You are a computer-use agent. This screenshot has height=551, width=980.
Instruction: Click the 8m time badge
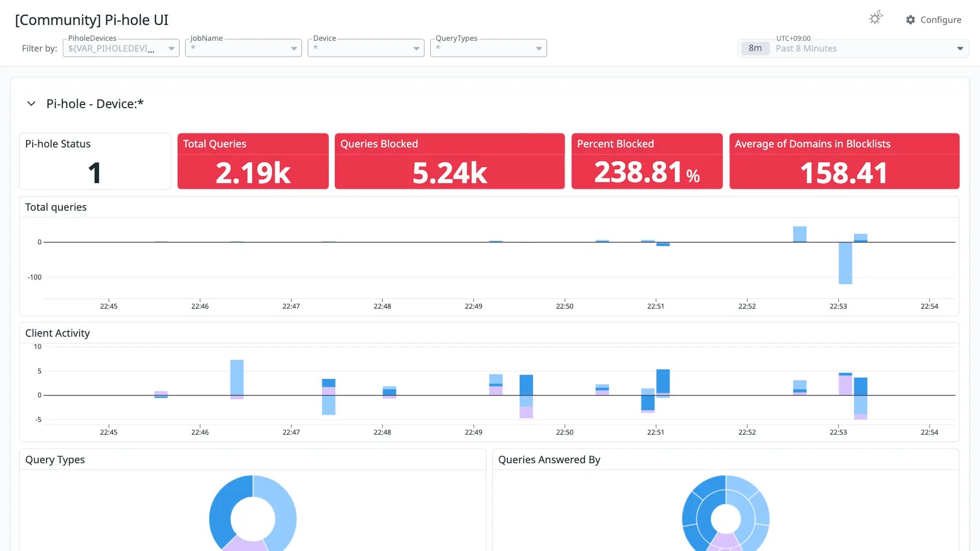coord(755,48)
